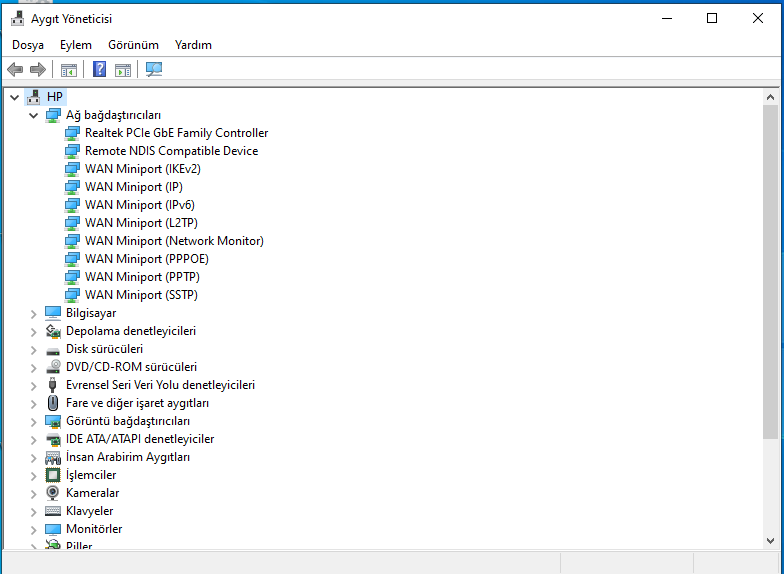Image resolution: width=784 pixels, height=574 pixels.
Task: Open the Görünüm menu
Action: pos(133,45)
